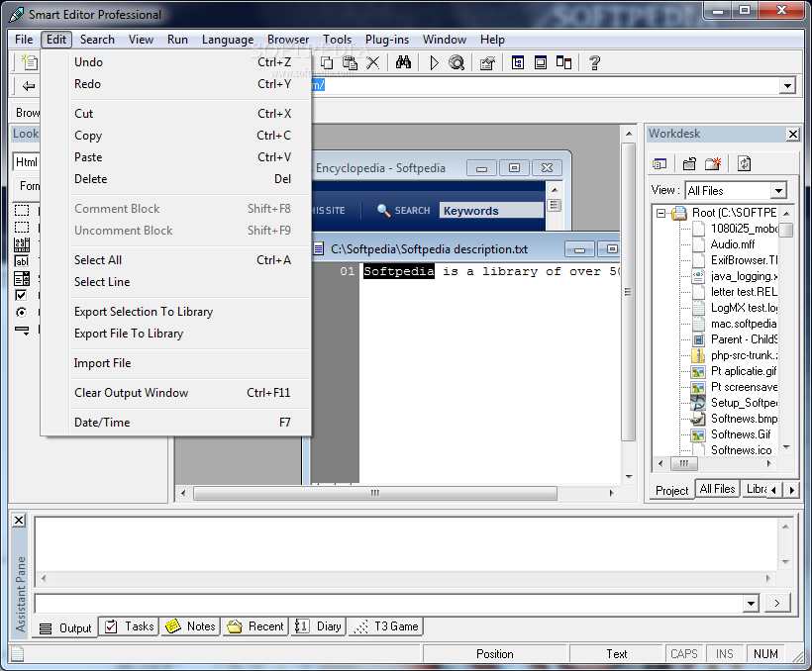Screen dimensions: 812x671
Task: Click the Delete X toolbar icon
Action: click(x=373, y=62)
